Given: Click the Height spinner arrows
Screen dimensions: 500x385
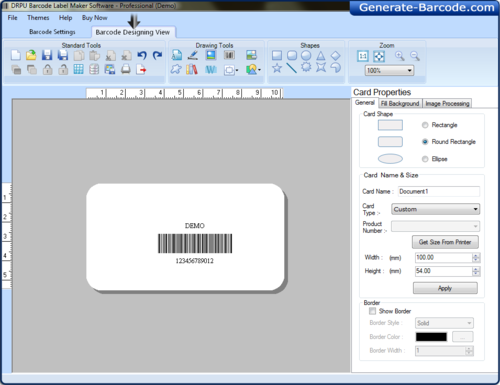Looking at the screenshot, I should coord(476,271).
